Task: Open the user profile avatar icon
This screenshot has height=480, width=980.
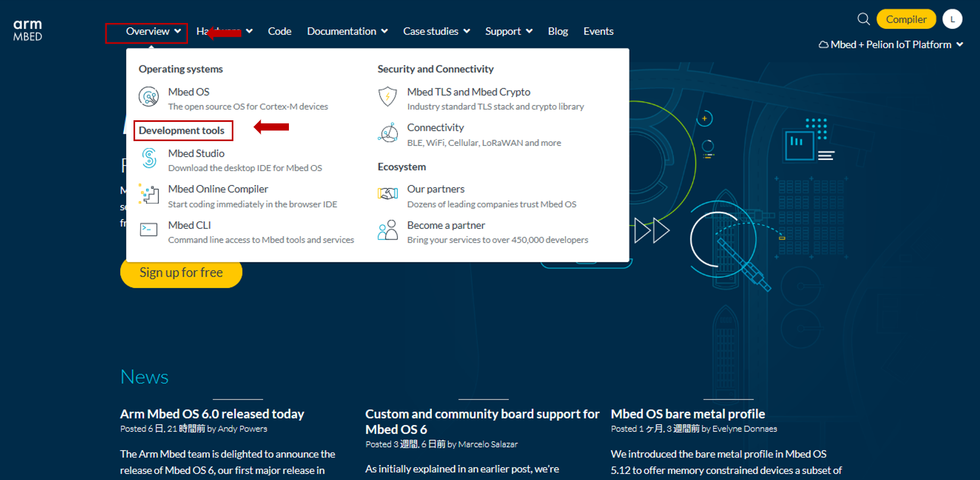Action: 952,19
